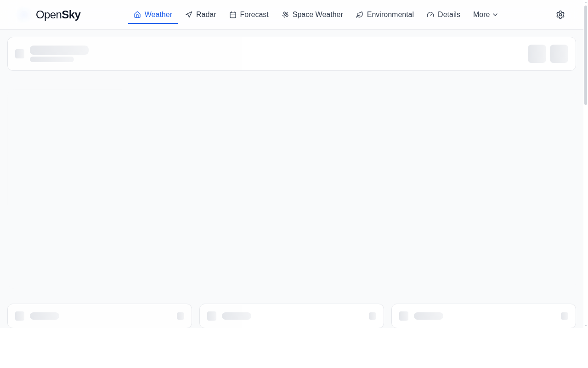Viewport: 588px width, 368px height.
Task: Open the Forecast section
Action: (x=254, y=14)
